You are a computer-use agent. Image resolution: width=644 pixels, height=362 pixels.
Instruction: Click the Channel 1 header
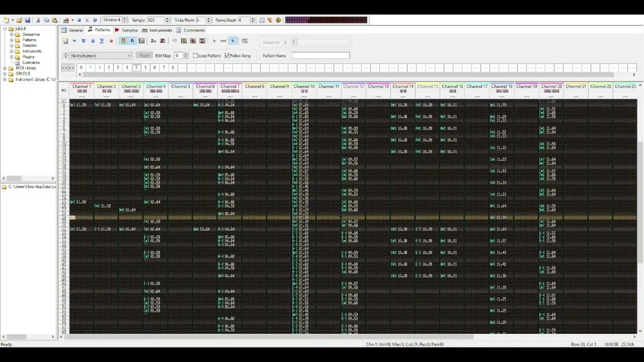tap(82, 88)
